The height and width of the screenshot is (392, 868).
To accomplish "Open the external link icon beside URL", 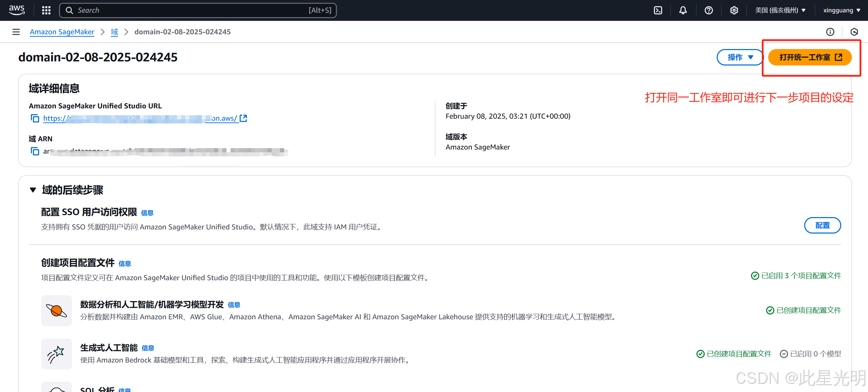I will (243, 118).
